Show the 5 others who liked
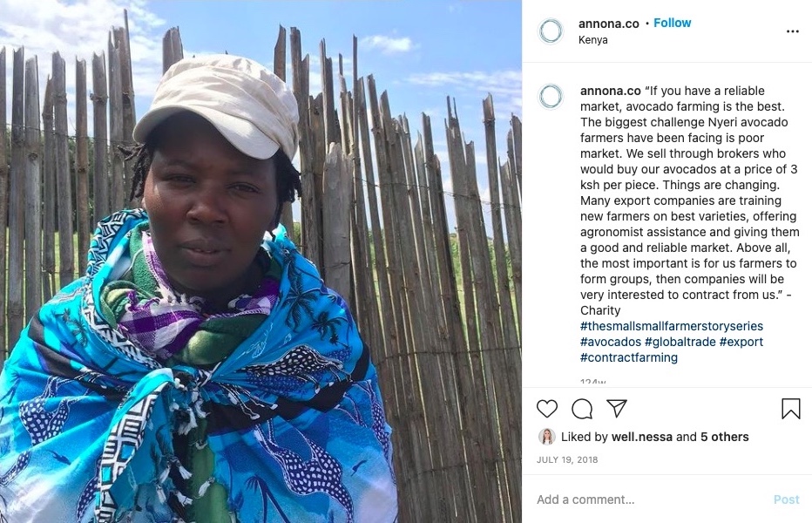812x523 pixels. pos(725,437)
